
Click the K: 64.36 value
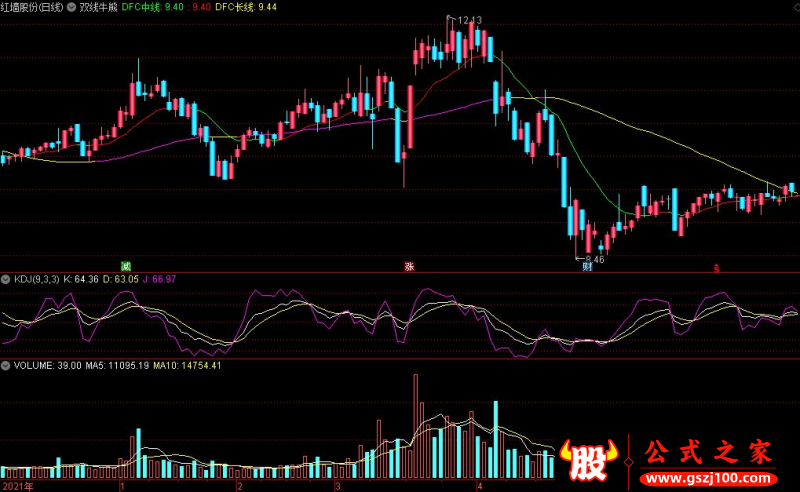pyautogui.click(x=81, y=279)
